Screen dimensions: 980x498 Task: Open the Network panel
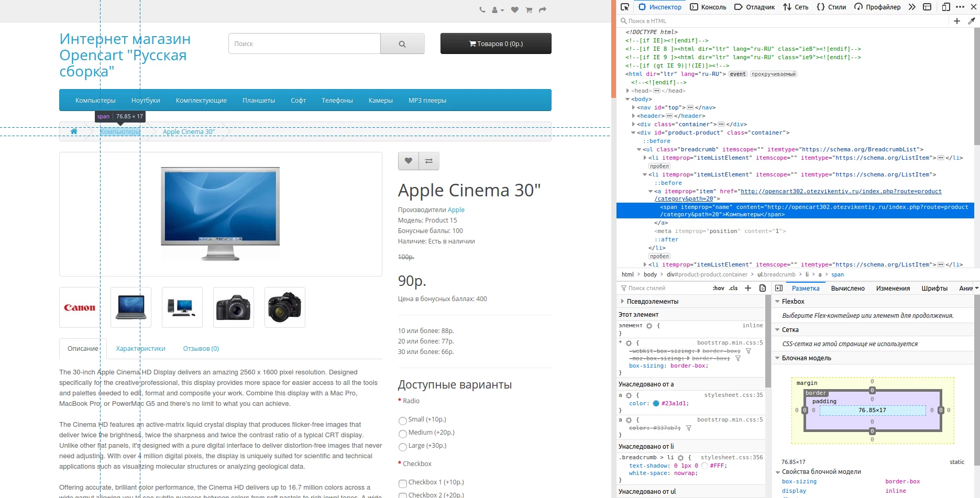point(796,7)
